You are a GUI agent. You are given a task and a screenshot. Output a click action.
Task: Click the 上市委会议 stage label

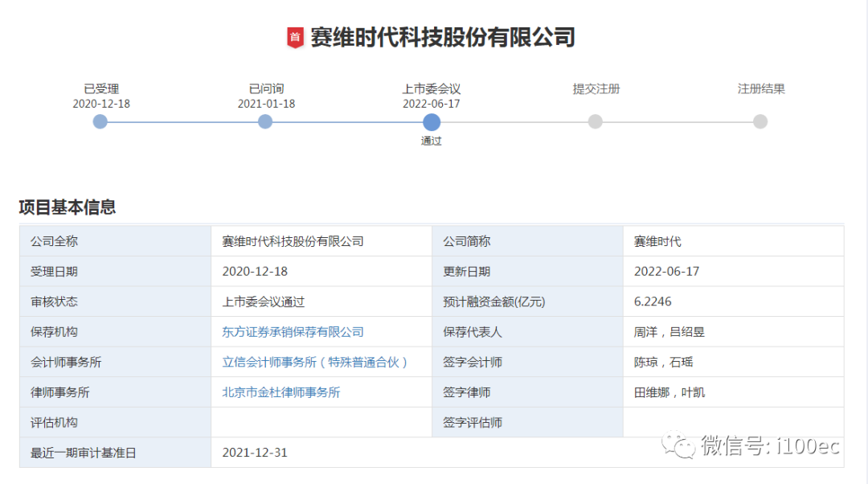click(432, 88)
